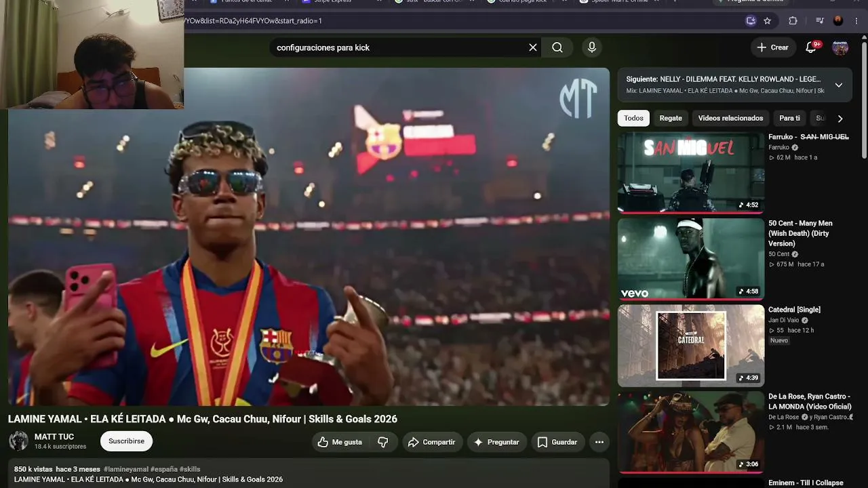
Task: Select the Todos filter chip
Action: 633,118
